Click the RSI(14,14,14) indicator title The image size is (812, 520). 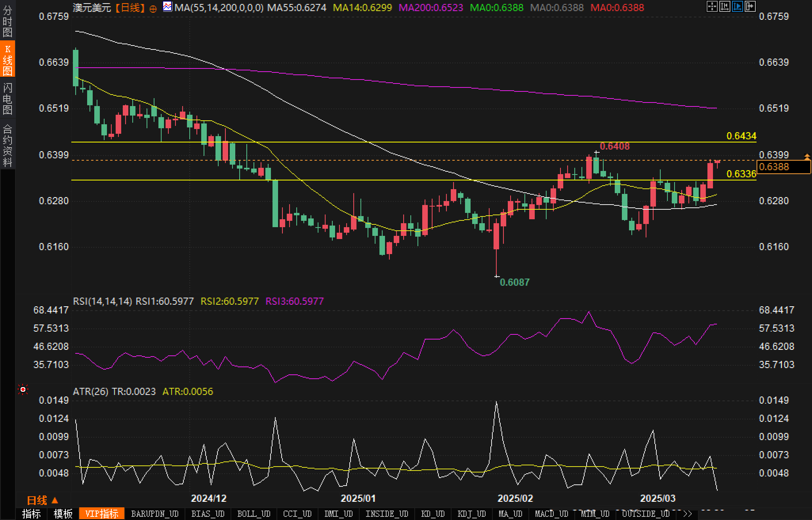tap(102, 301)
